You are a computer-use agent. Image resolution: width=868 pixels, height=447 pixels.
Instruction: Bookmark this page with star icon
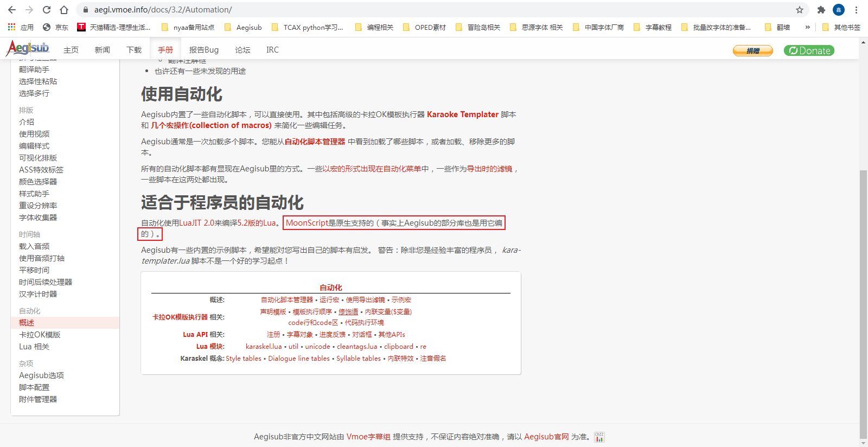[800, 10]
